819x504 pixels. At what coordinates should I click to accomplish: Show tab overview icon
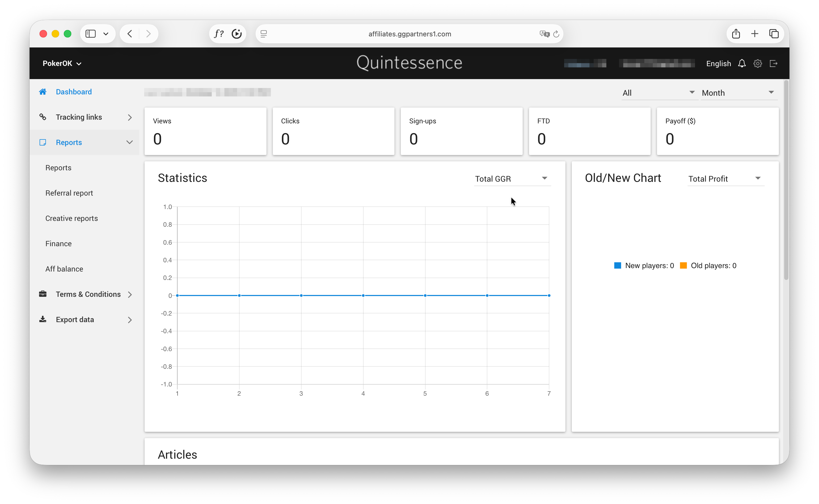774,34
